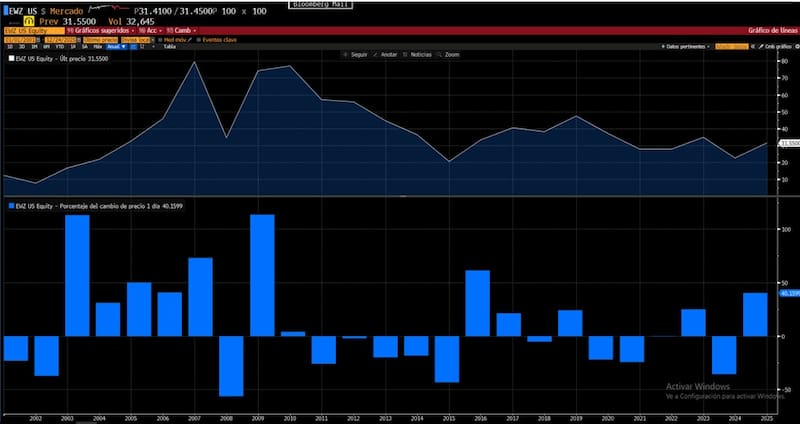Activate the Zoom magnifier tool

[x=440, y=54]
